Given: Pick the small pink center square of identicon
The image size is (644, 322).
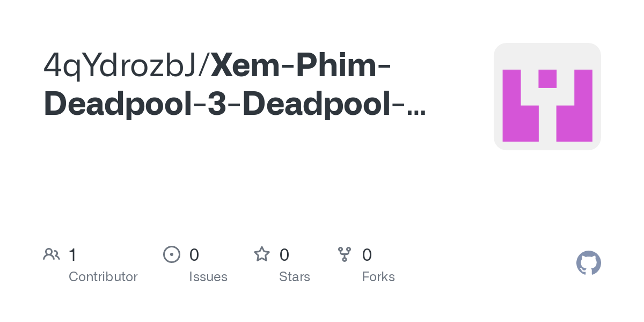Looking at the screenshot, I should click(x=547, y=79).
